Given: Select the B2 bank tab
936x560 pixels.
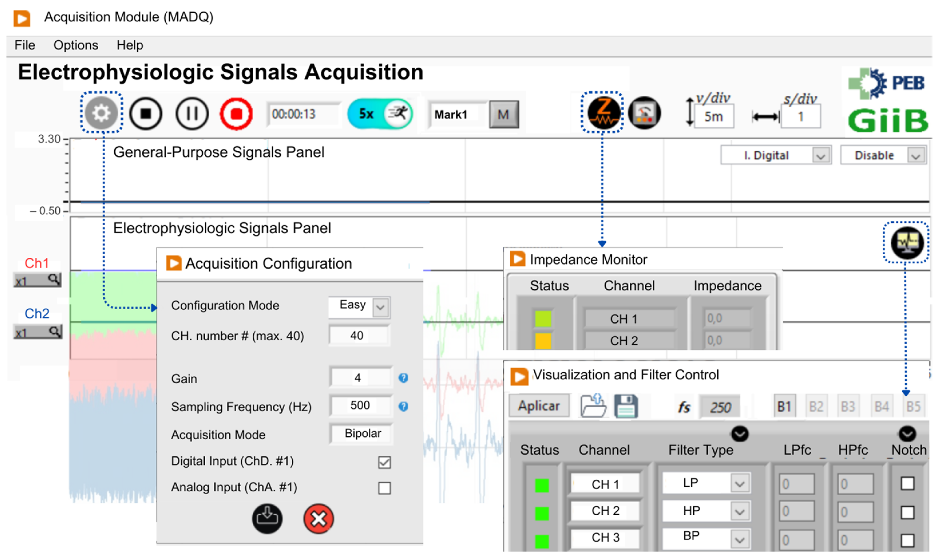Looking at the screenshot, I should point(816,407).
